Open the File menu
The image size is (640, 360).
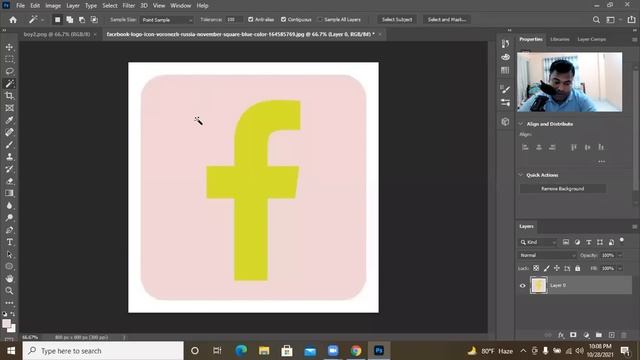pyautogui.click(x=20, y=6)
